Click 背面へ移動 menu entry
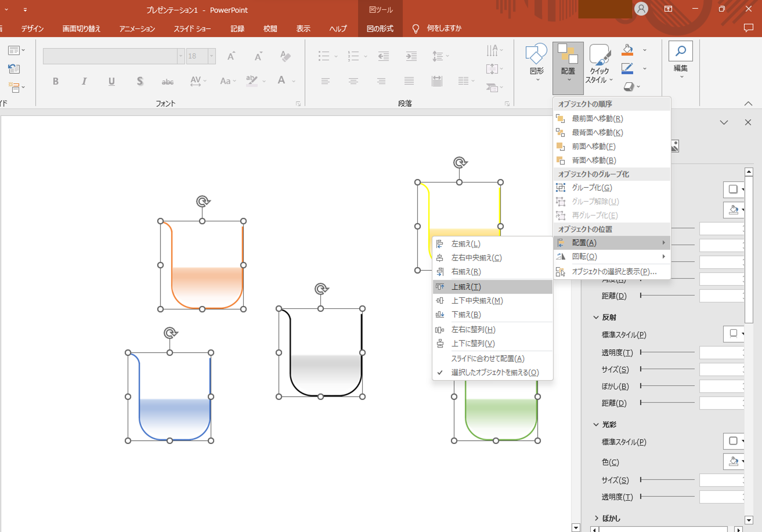 pos(611,160)
